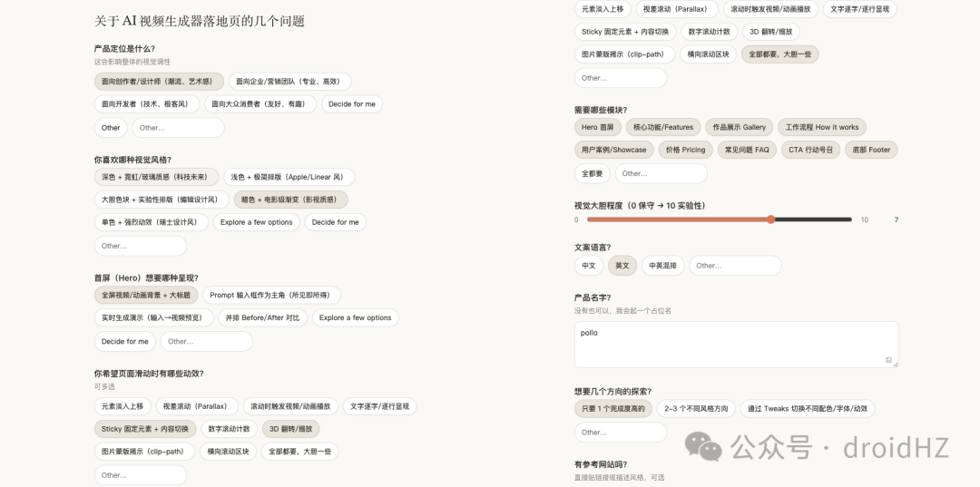Pick 通过 Tweaks 切换不同配色/字体/动效
Screen dimensions: 980x487
(x=808, y=409)
